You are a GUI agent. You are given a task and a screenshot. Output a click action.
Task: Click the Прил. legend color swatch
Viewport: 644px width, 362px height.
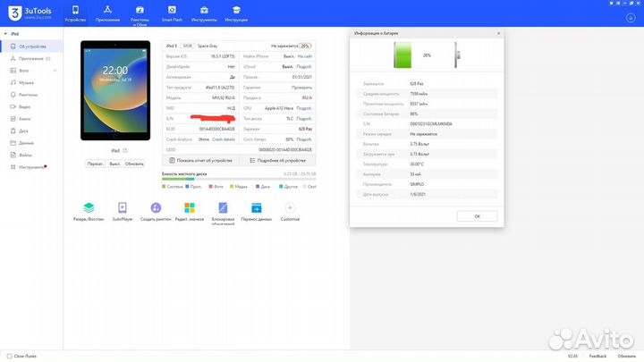coord(187,186)
